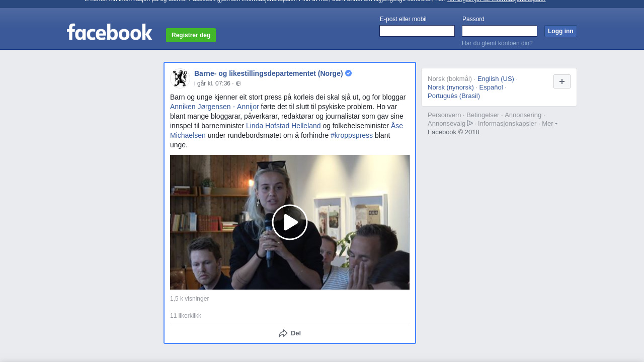The width and height of the screenshot is (644, 362).
Task: Focus the Passord input field
Action: click(x=500, y=31)
